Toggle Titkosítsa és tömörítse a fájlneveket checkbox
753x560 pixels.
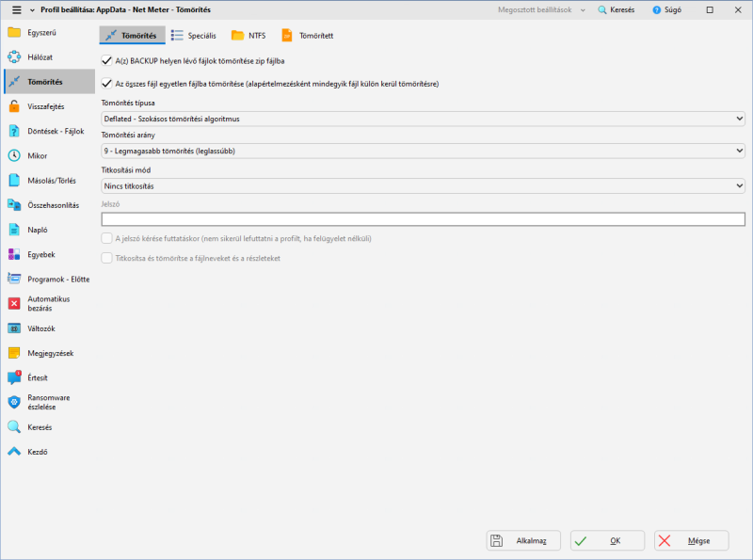click(x=106, y=258)
